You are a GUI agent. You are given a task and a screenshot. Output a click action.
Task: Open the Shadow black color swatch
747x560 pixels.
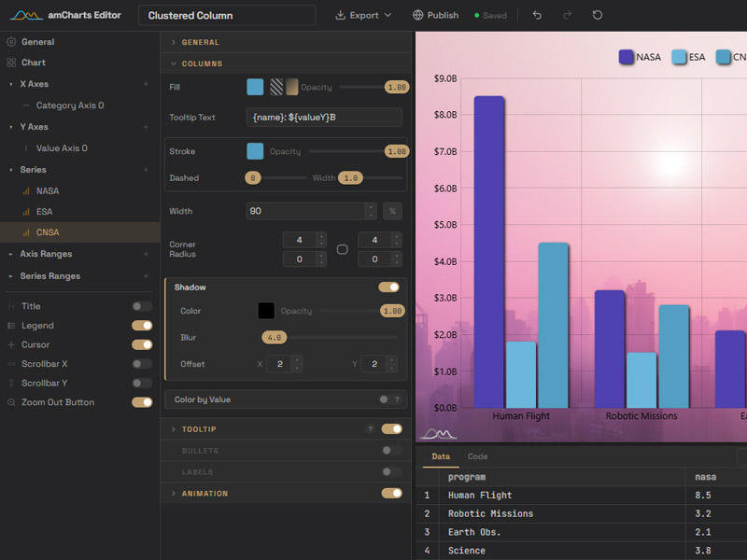click(x=266, y=311)
